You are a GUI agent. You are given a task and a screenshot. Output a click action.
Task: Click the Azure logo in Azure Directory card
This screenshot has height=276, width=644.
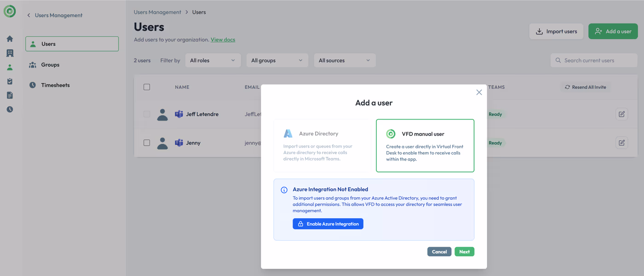point(288,133)
